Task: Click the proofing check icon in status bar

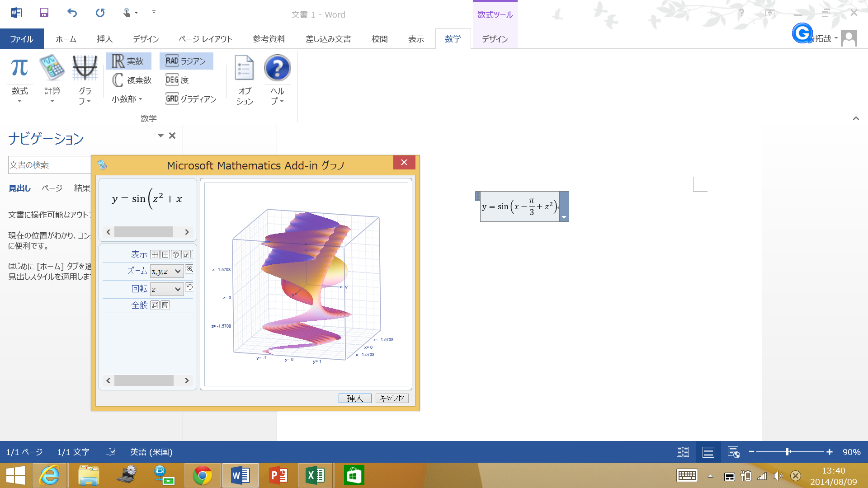Action: tap(110, 452)
